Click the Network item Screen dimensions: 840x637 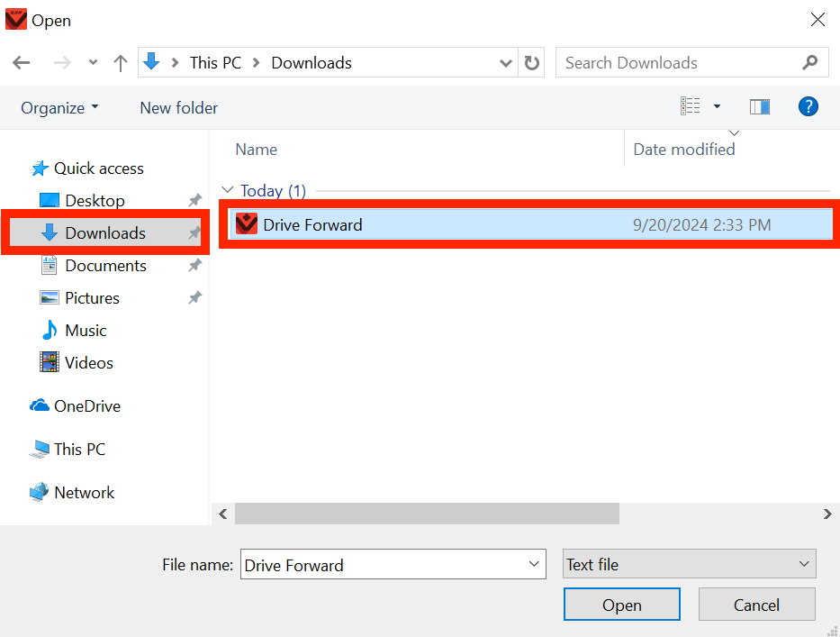coord(81,492)
